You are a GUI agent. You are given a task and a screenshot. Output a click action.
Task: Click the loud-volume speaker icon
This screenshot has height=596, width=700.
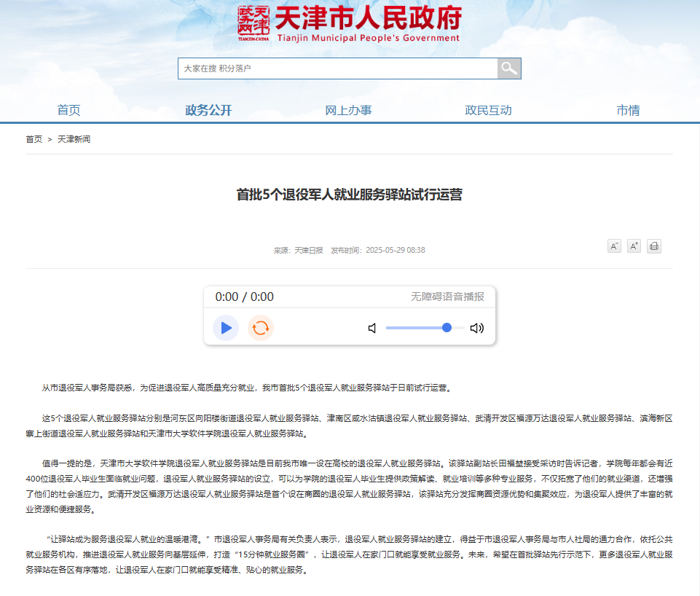point(477,328)
